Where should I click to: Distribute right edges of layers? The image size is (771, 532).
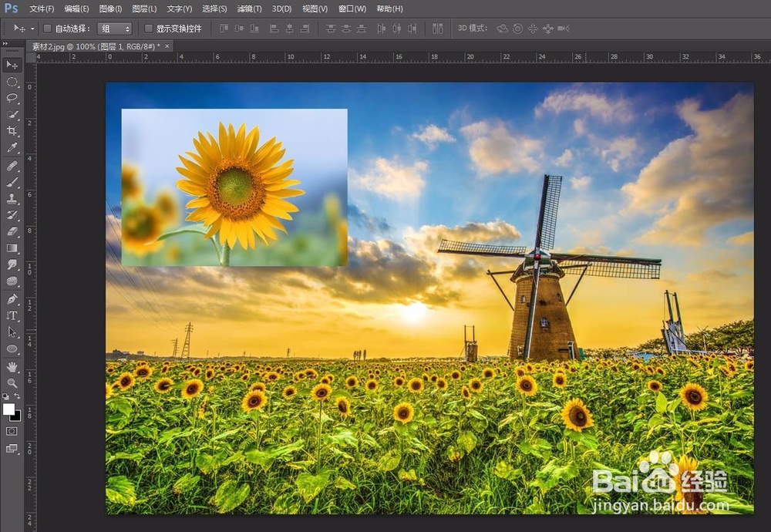[412, 29]
